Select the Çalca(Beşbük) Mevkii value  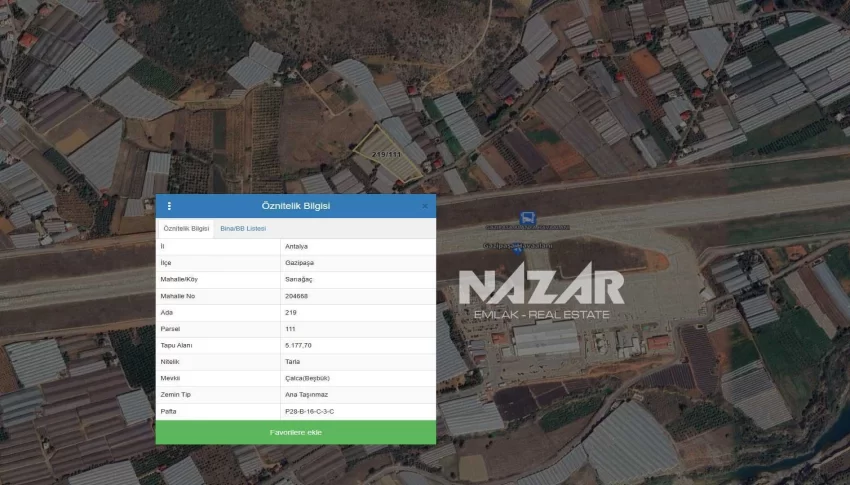click(x=305, y=378)
